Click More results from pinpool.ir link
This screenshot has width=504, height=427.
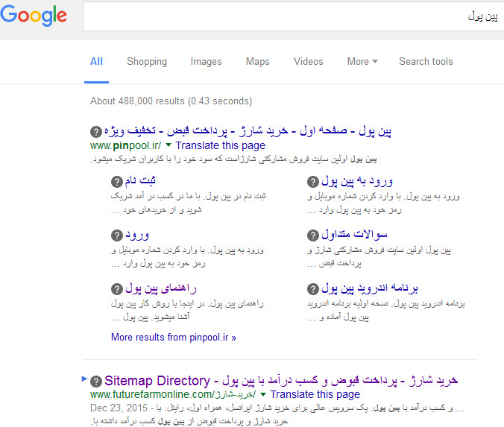pyautogui.click(x=173, y=337)
